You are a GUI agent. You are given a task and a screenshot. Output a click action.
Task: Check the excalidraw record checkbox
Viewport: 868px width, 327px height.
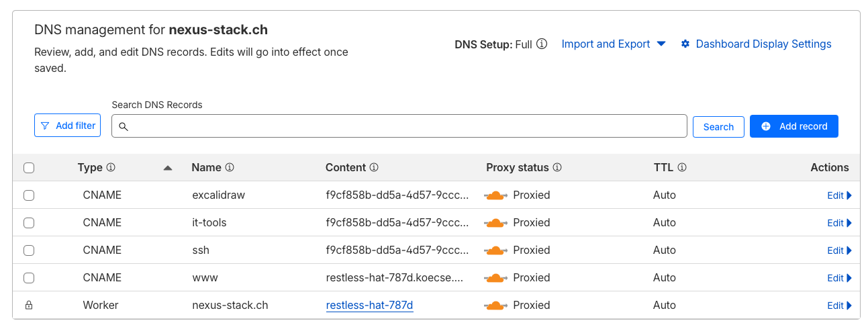[29, 195]
